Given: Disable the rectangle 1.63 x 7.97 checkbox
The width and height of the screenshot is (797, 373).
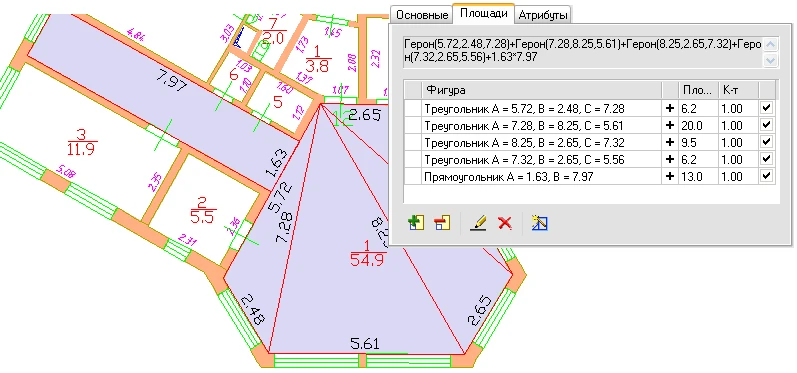Looking at the screenshot, I should pos(767,176).
